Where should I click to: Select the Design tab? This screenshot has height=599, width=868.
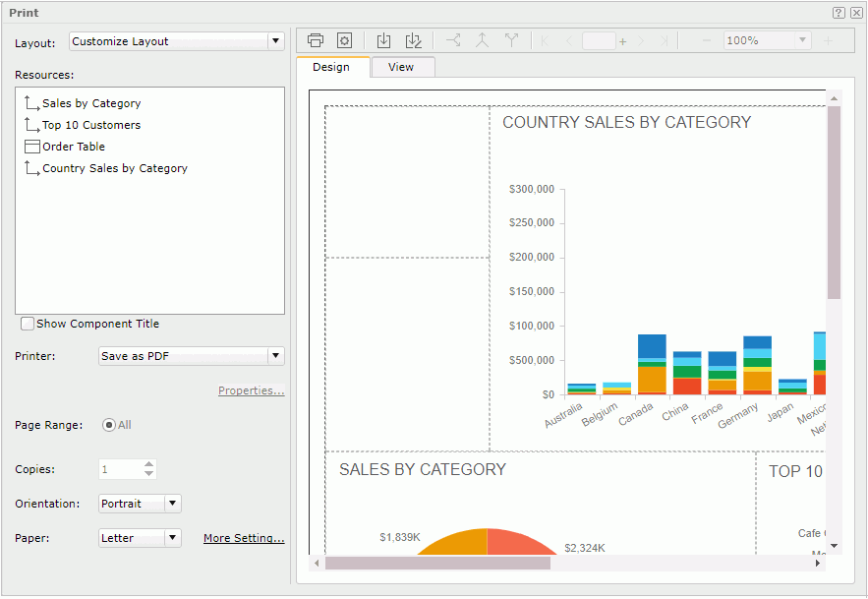(x=332, y=67)
